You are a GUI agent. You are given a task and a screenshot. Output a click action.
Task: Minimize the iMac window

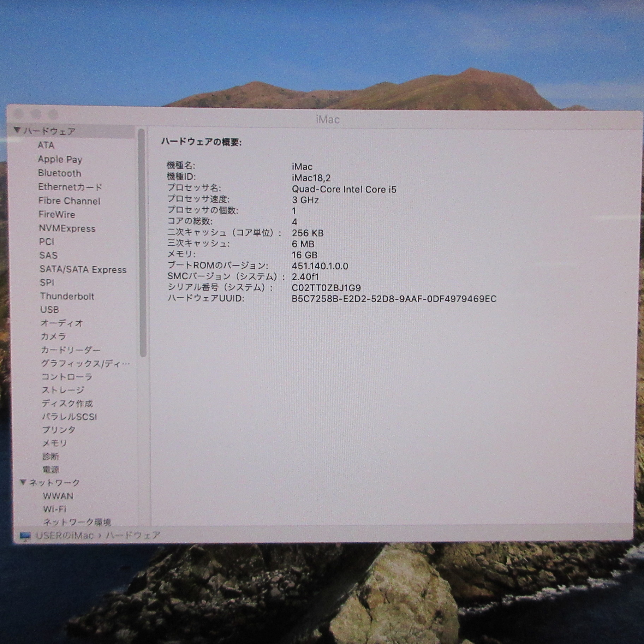tap(36, 114)
